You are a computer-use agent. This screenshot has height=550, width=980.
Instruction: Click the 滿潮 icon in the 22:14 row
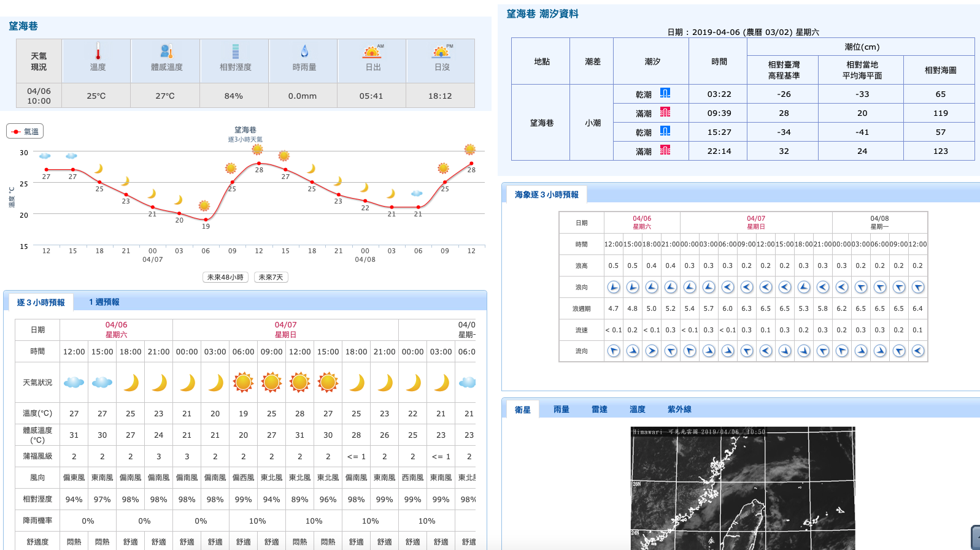click(665, 150)
